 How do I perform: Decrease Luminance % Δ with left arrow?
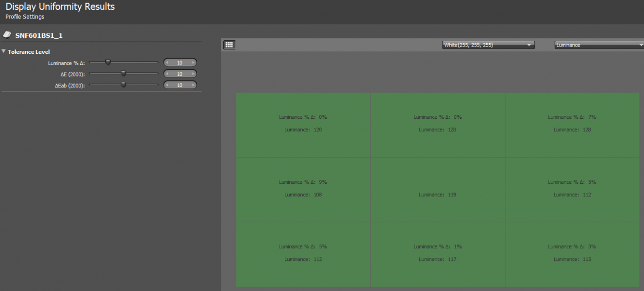click(x=167, y=63)
